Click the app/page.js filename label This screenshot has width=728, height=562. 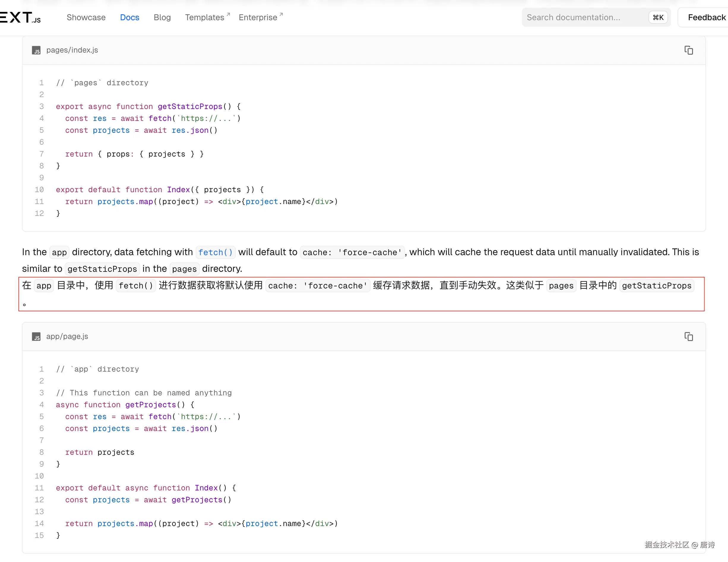(67, 337)
